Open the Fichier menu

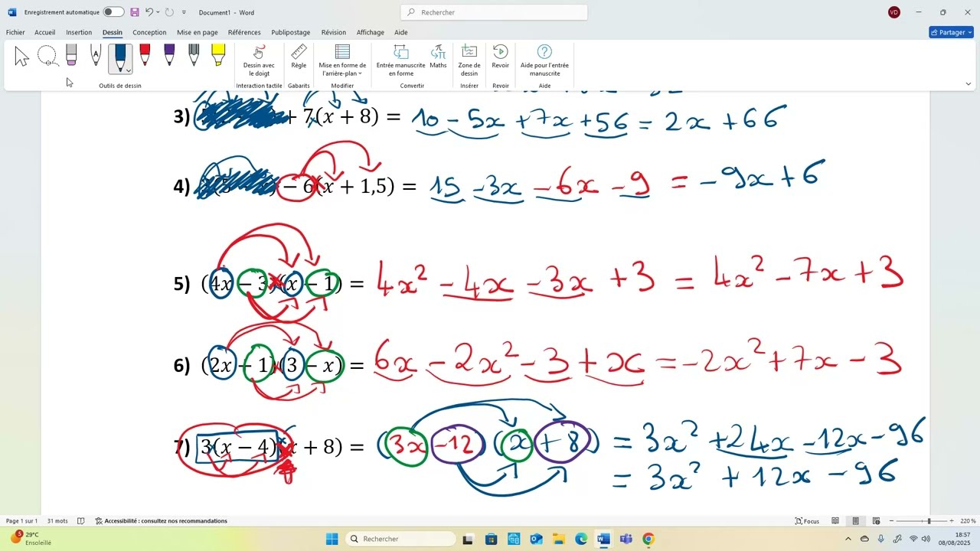point(15,32)
